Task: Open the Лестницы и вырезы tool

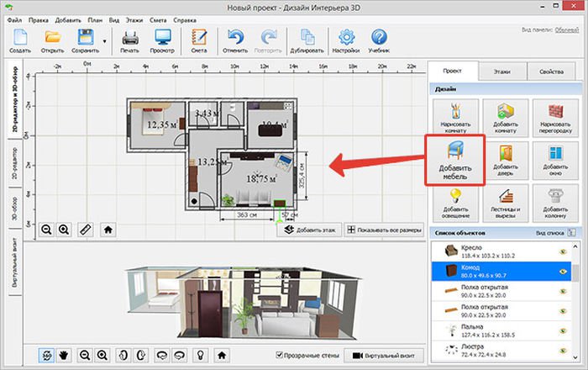Action: pyautogui.click(x=505, y=202)
